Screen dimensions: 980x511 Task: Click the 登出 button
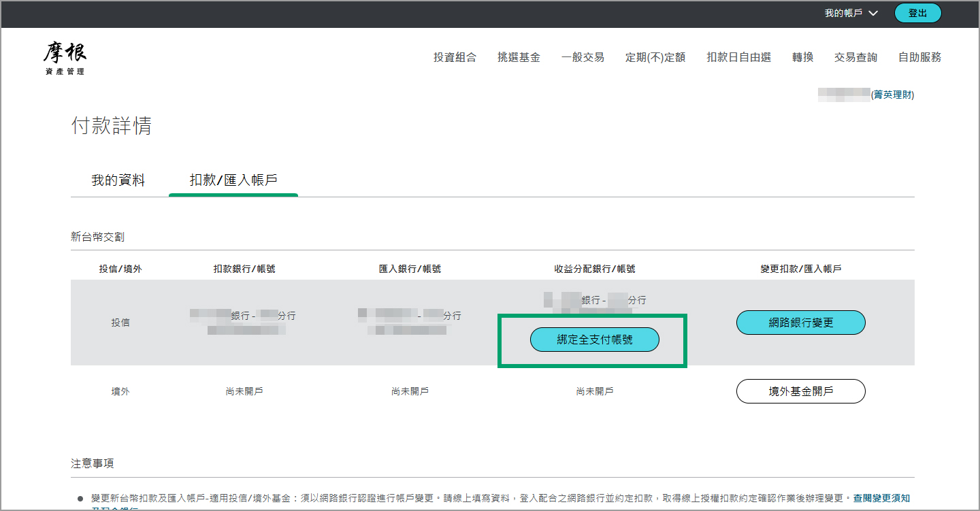(917, 13)
